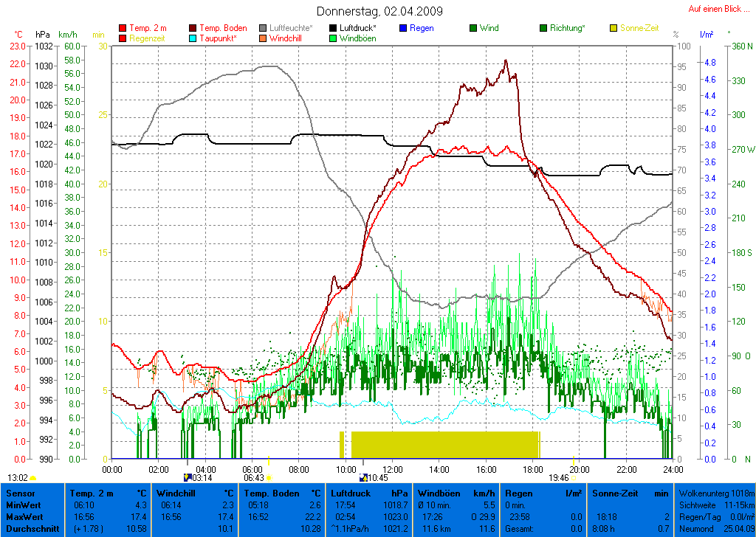Click the gray Luftfeuchte legend square
Viewport: 756px width, 537px height.
[x=263, y=29]
